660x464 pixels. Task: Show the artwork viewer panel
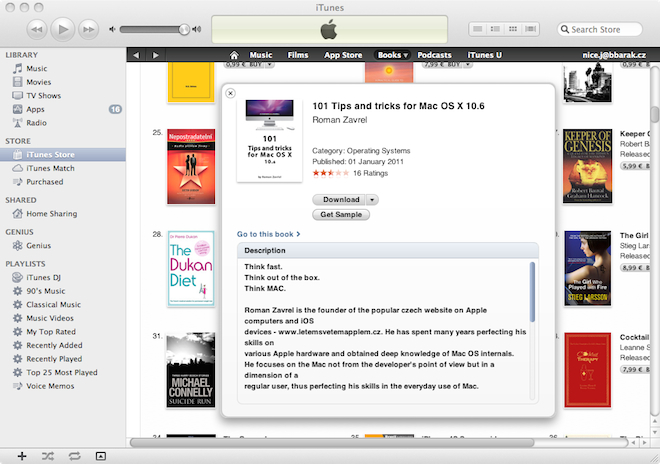(101, 456)
